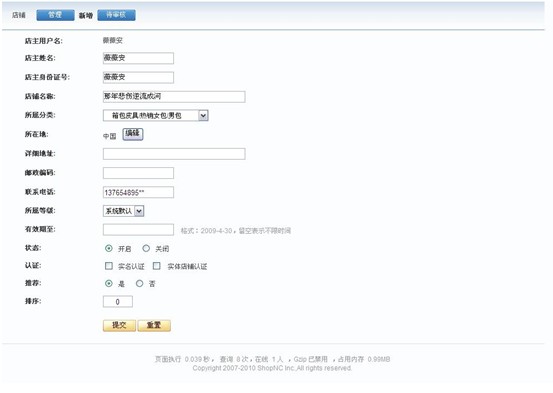553x393 pixels.
Task: Click the 联系电话 input field
Action: coord(138,192)
